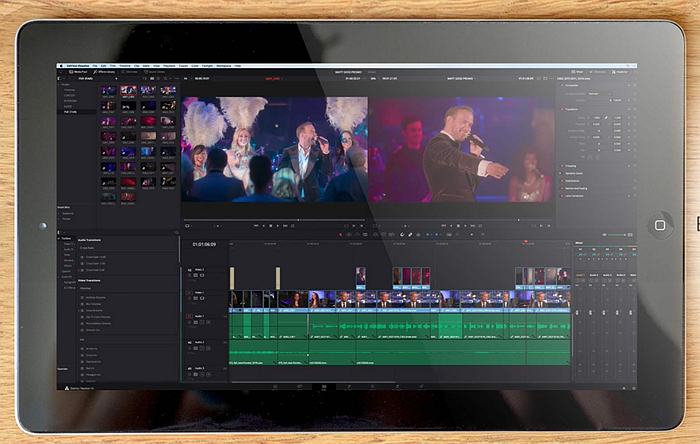Toggle the Linked Selection chain icon
Image resolution: width=700 pixels, height=444 pixels.
pos(410,234)
